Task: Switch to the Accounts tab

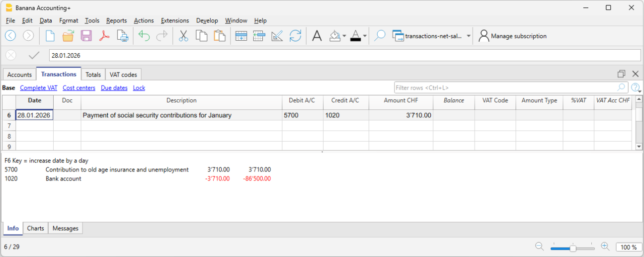Action: [20, 75]
